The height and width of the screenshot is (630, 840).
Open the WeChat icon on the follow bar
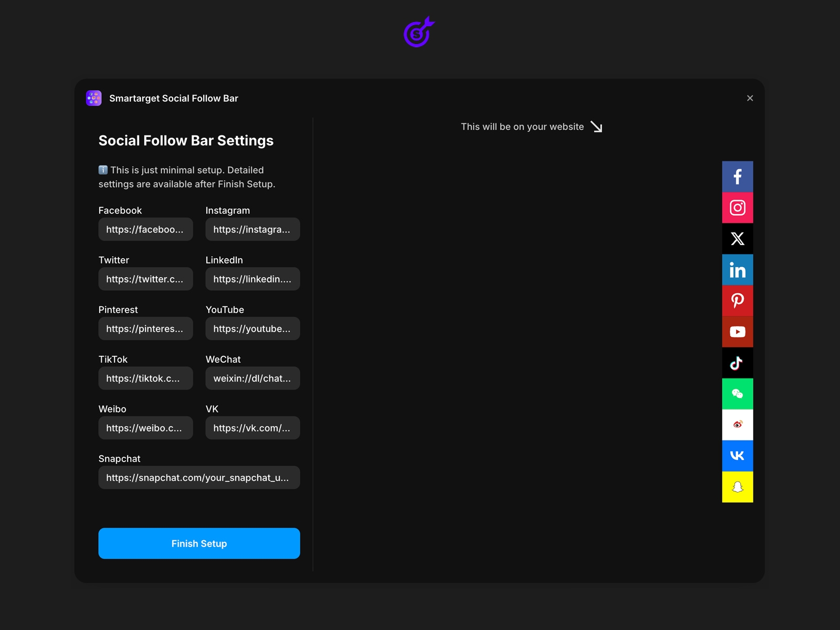click(737, 393)
